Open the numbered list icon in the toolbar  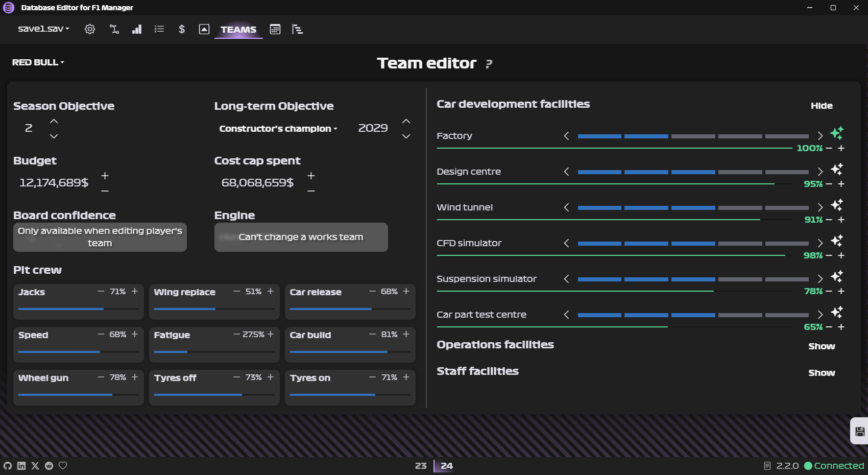coord(159,29)
